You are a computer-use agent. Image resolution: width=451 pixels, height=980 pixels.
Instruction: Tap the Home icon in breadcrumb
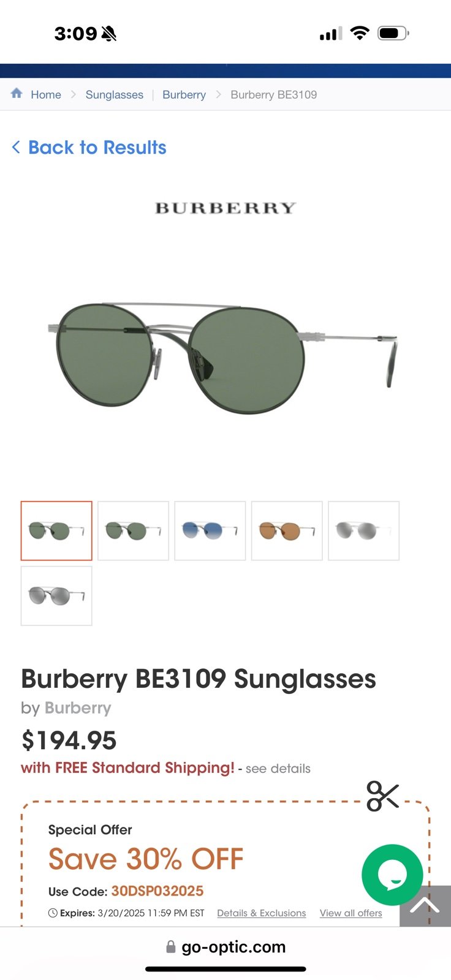click(x=17, y=93)
